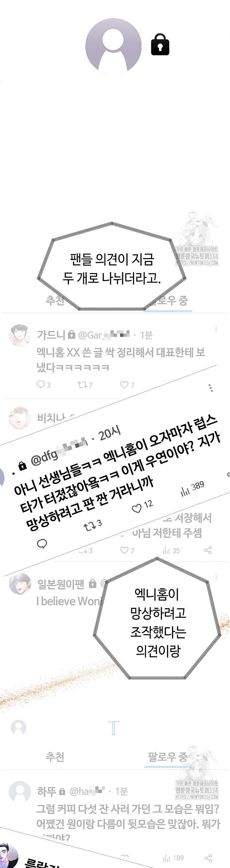Switch to the lower 추천 tab
This screenshot has width=230, height=868.
pyautogui.click(x=55, y=757)
